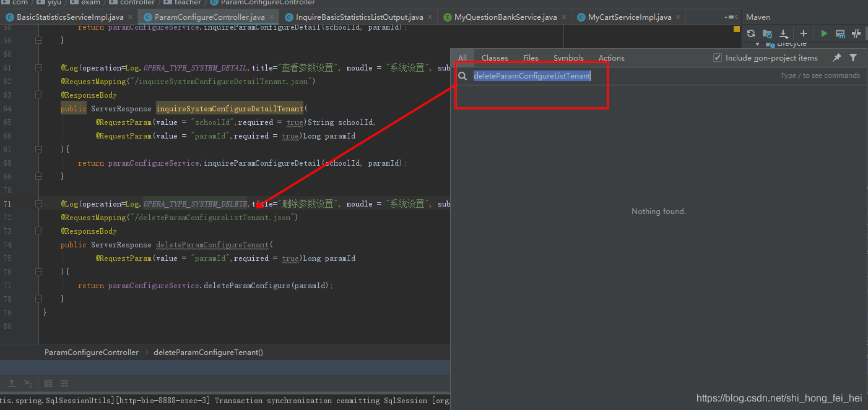868x410 pixels.
Task: Click the magnifier icon in search field
Action: pos(462,76)
